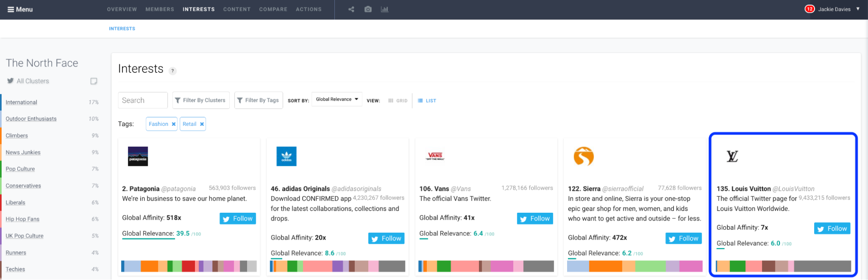Remove the Fashion tag filter

(x=174, y=124)
